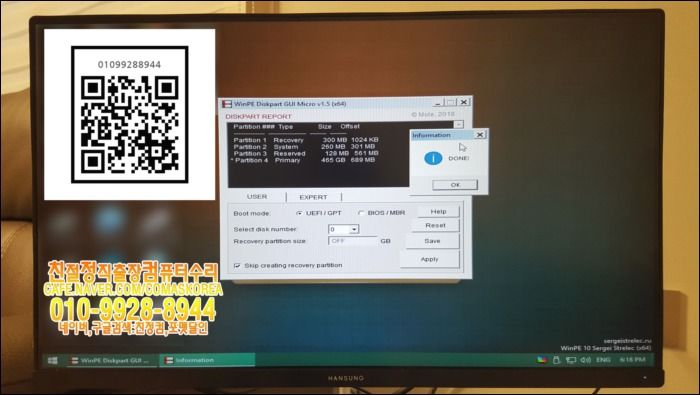Viewport: 700px width, 395px height.
Task: Switch to the USER tab
Action: pyautogui.click(x=257, y=196)
